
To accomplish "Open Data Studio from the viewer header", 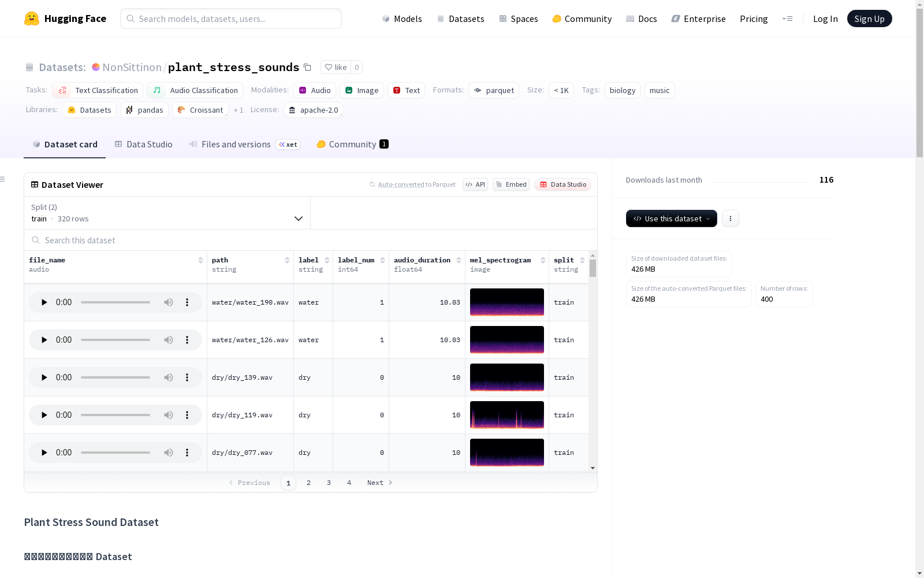I will point(563,184).
